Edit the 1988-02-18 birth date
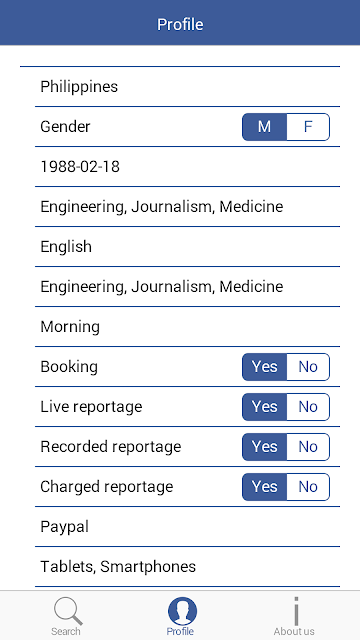360x640 pixels. coord(187,167)
